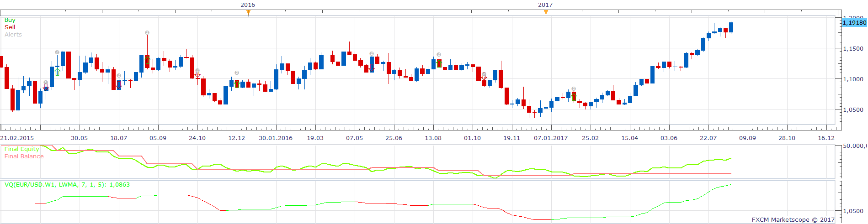
Task: Click the 2017 year label
Action: click(545, 5)
